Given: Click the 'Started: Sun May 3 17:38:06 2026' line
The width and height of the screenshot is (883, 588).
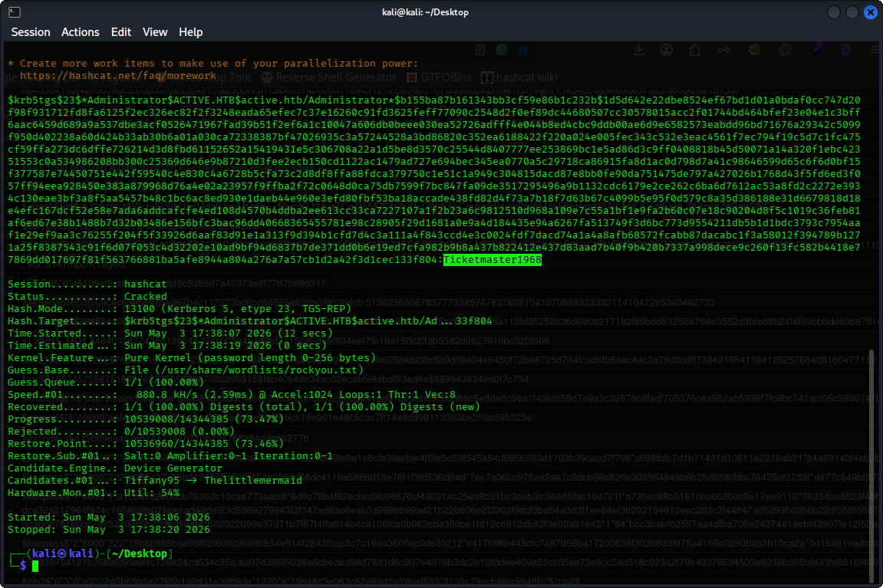Looking at the screenshot, I should tap(109, 517).
